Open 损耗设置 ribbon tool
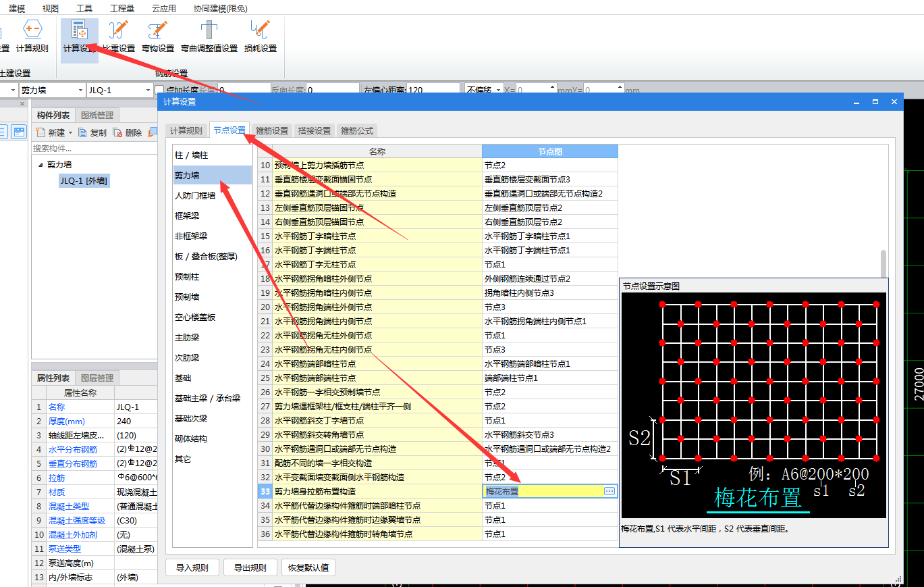The height and width of the screenshot is (587, 924). [x=261, y=37]
